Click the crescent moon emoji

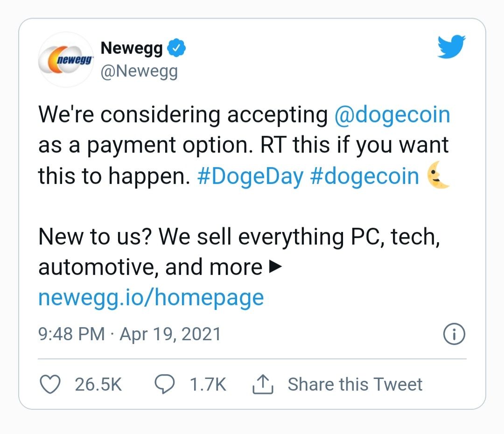coord(439,177)
